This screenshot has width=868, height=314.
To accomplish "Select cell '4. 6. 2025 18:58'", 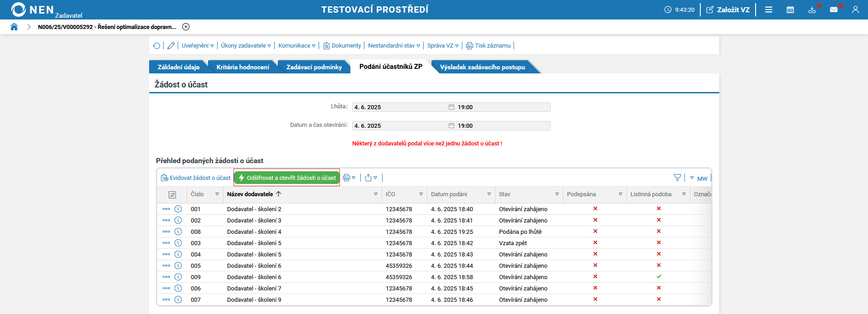I will 452,277.
